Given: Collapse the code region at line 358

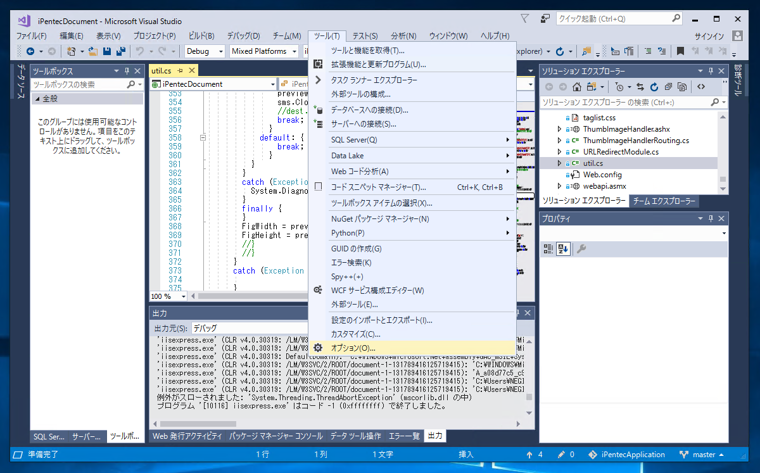Looking at the screenshot, I should (203, 138).
